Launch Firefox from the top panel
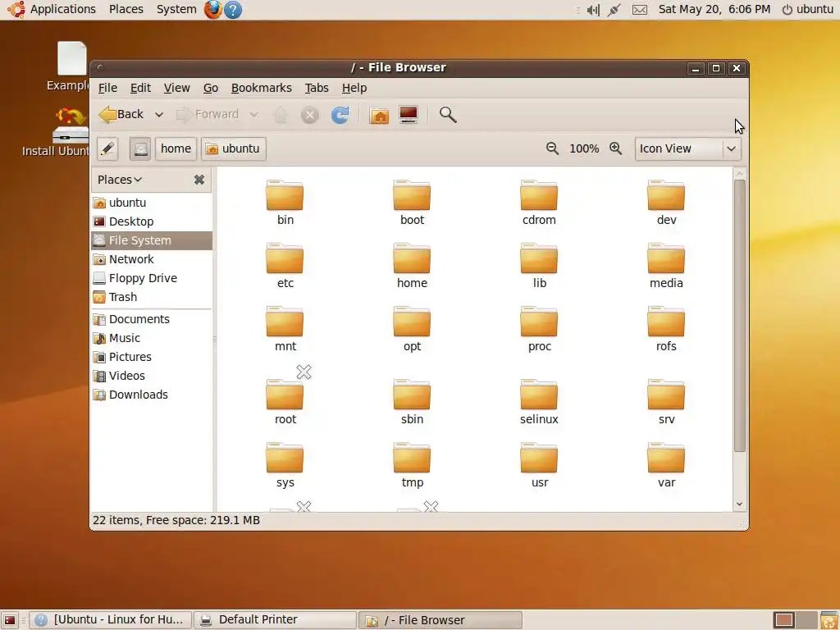The width and height of the screenshot is (840, 630). click(212, 9)
